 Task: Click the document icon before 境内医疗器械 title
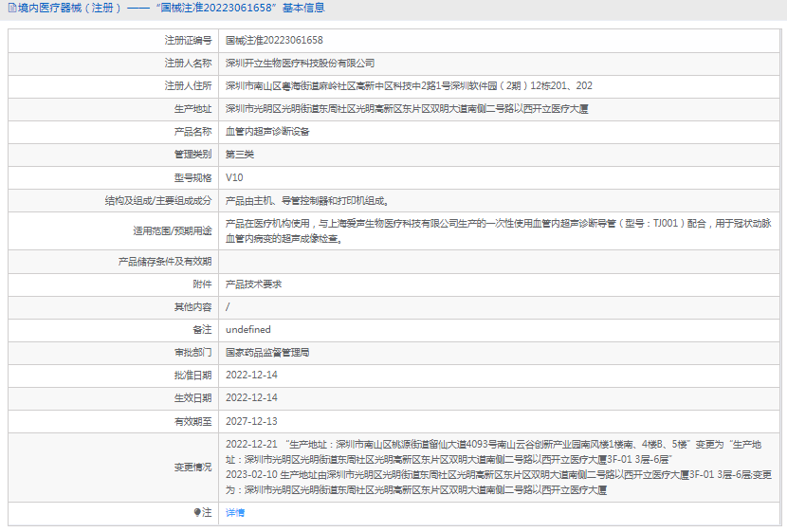click(x=12, y=8)
